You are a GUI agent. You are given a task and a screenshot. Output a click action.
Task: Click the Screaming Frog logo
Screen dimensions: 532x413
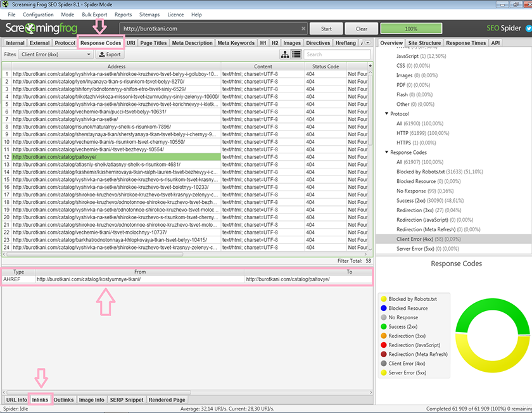[x=41, y=28]
